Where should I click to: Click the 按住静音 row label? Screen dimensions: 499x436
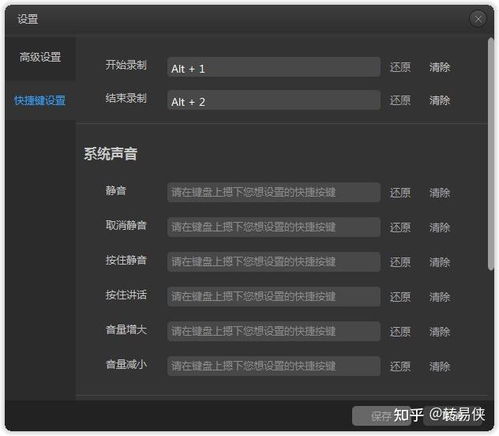(x=126, y=260)
